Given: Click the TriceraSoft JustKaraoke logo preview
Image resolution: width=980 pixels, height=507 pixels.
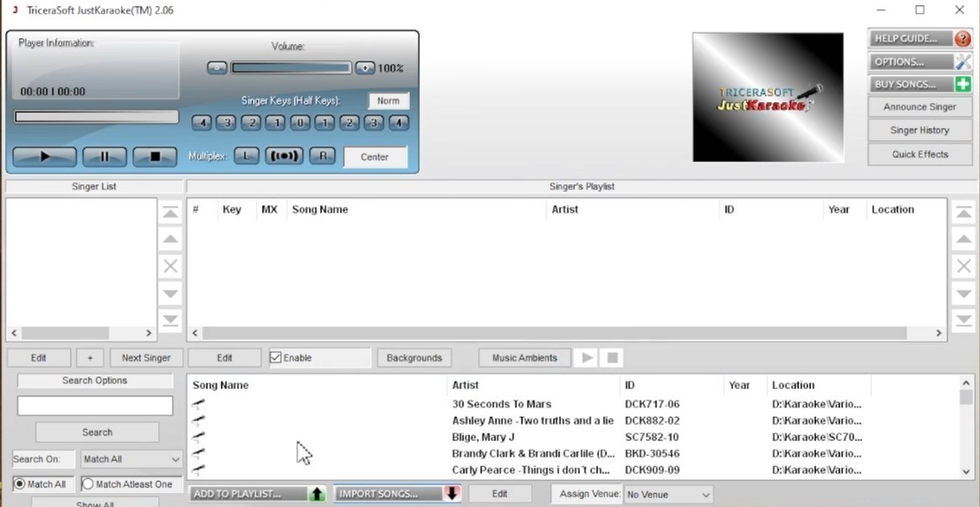Looking at the screenshot, I should [767, 97].
